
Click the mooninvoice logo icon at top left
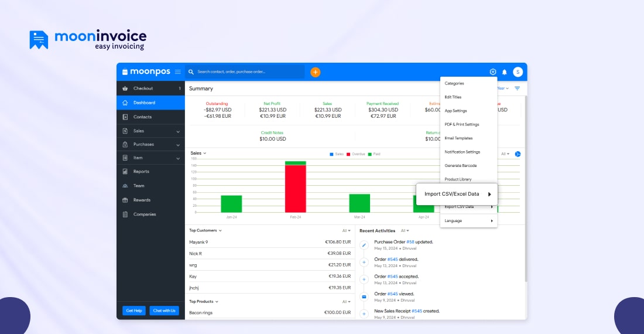coord(39,40)
